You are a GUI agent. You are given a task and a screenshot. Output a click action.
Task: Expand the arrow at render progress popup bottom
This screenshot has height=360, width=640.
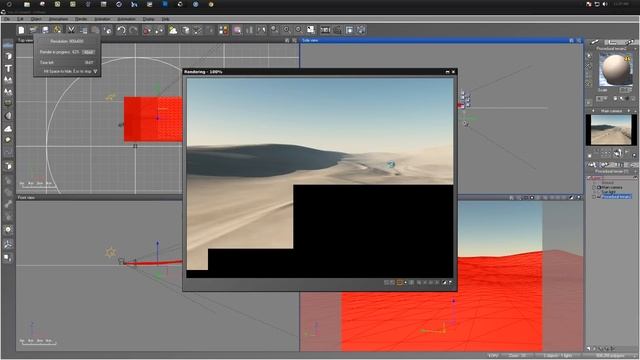(x=95, y=71)
